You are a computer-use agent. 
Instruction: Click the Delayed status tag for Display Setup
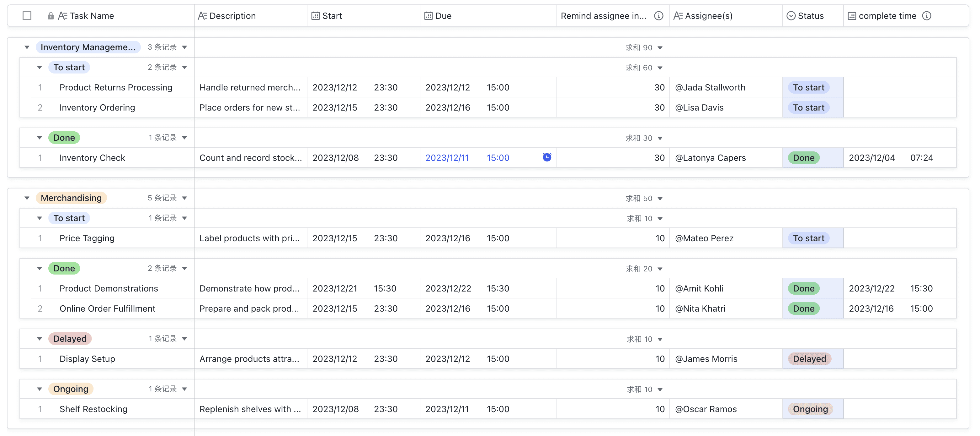[x=809, y=359]
